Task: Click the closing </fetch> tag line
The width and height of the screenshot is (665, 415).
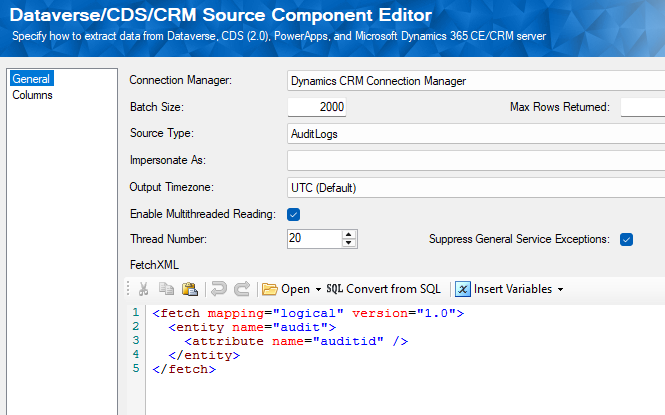Action: point(184,369)
